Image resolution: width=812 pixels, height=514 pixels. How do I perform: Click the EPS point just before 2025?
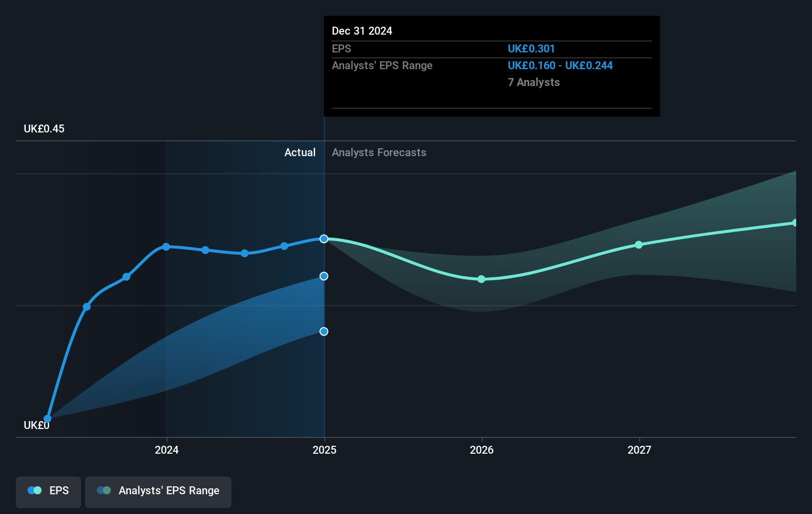[x=284, y=246]
